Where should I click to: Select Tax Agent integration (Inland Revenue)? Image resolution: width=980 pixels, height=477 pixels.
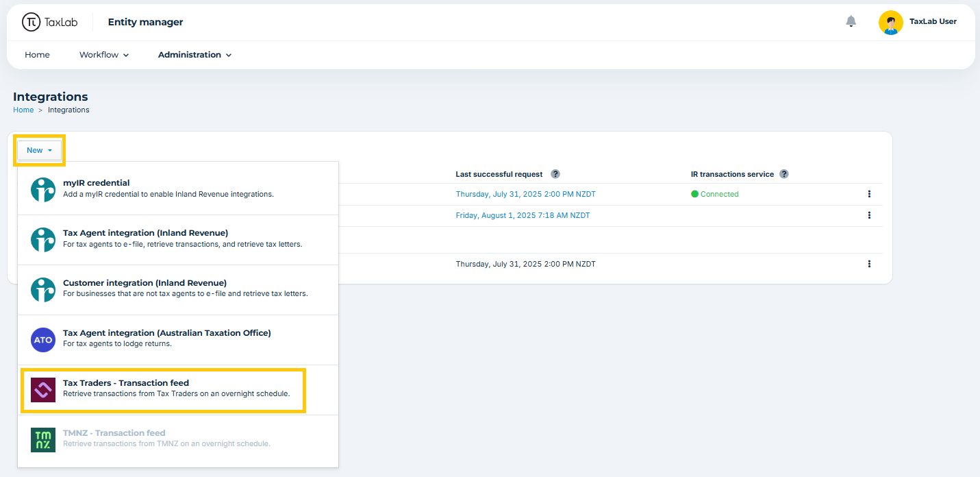click(178, 240)
